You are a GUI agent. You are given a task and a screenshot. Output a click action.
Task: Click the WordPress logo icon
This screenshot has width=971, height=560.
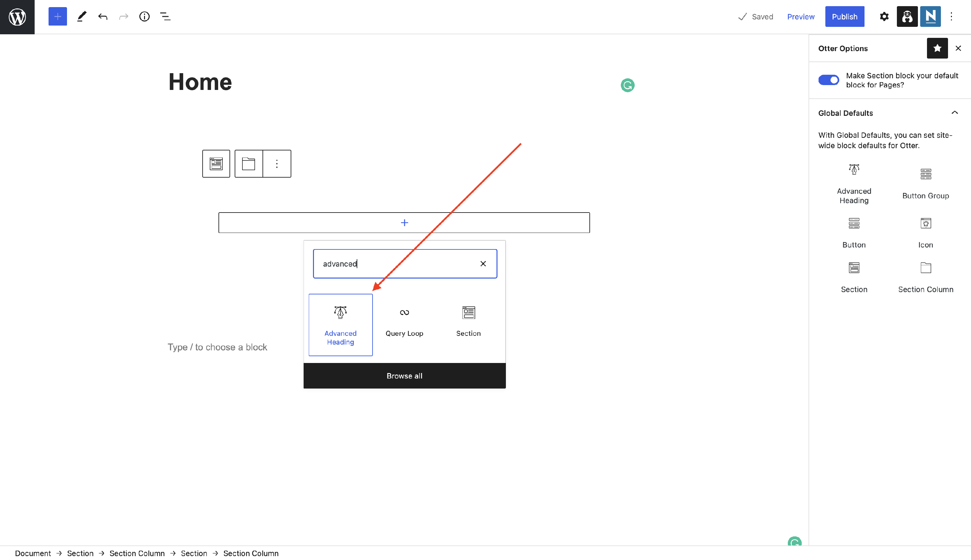point(17,17)
